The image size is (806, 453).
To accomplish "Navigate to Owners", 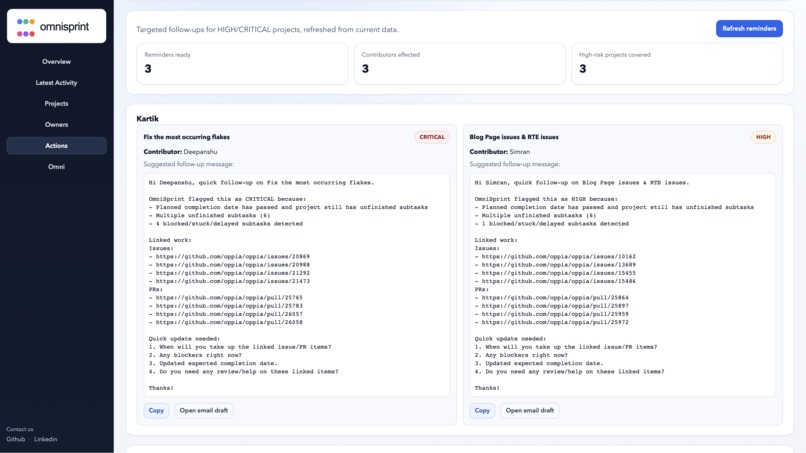I will 57,125.
